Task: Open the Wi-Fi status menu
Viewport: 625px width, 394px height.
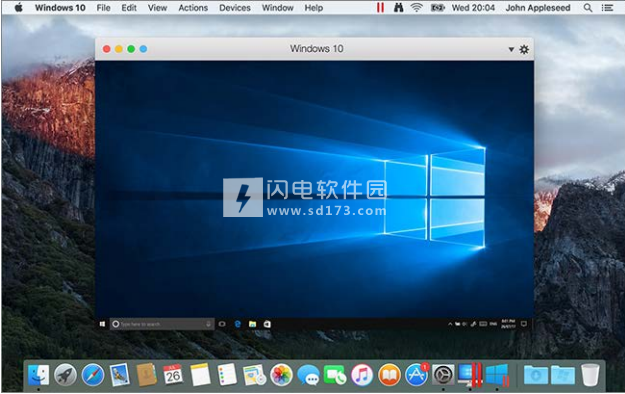Action: pos(416,8)
